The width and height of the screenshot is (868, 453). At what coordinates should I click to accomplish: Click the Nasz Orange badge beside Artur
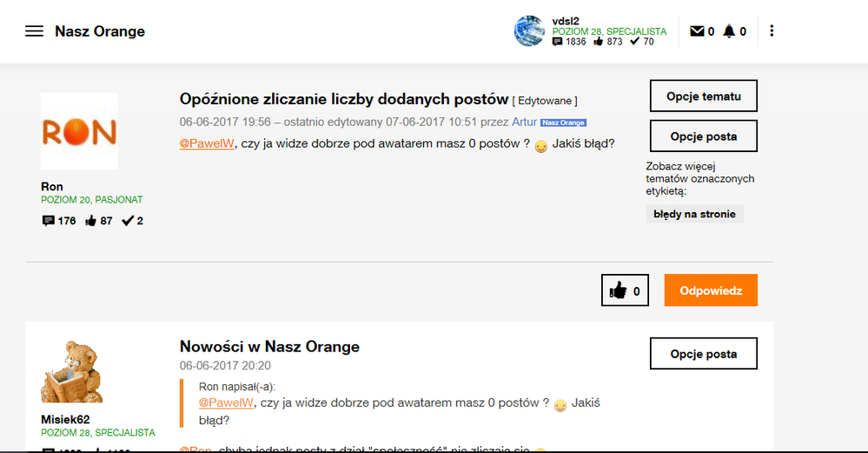pos(564,123)
